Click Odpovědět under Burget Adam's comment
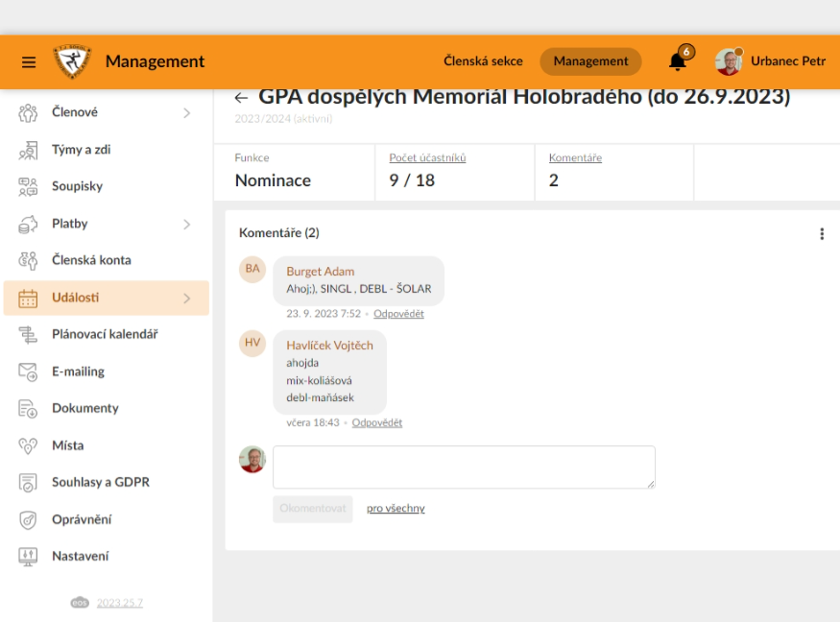Screen dimensions: 840x622 (x=398, y=314)
